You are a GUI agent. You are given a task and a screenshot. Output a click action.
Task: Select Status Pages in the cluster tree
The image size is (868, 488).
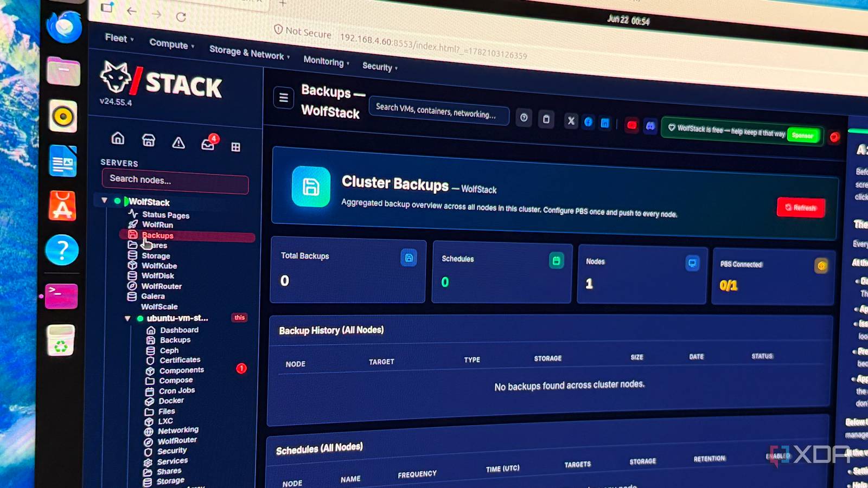[165, 215]
